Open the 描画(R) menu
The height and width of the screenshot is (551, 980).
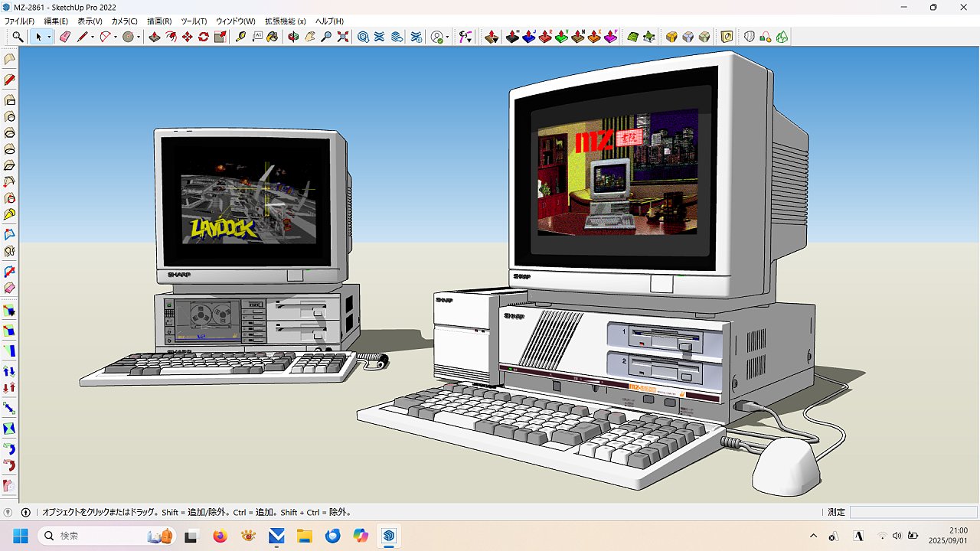[x=159, y=21]
